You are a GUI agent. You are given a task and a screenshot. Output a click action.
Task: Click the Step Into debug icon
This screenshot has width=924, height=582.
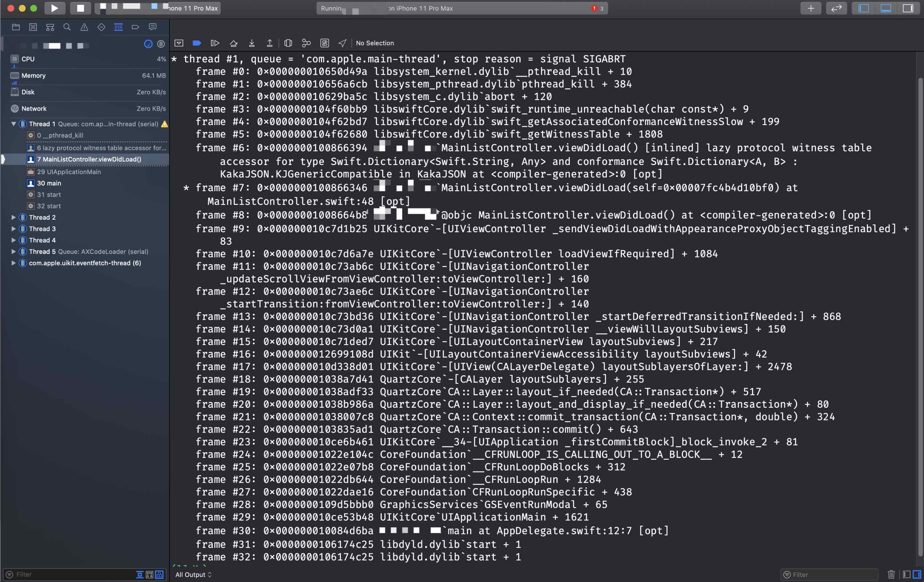click(252, 43)
